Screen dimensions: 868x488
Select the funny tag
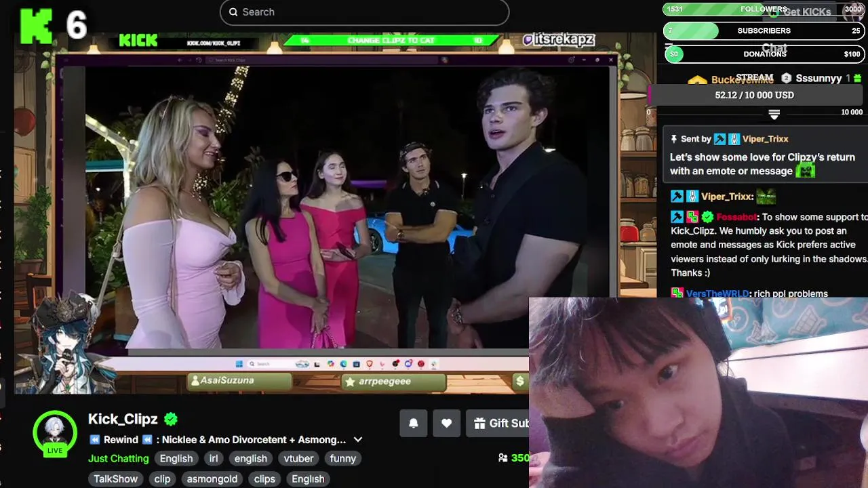(343, 459)
